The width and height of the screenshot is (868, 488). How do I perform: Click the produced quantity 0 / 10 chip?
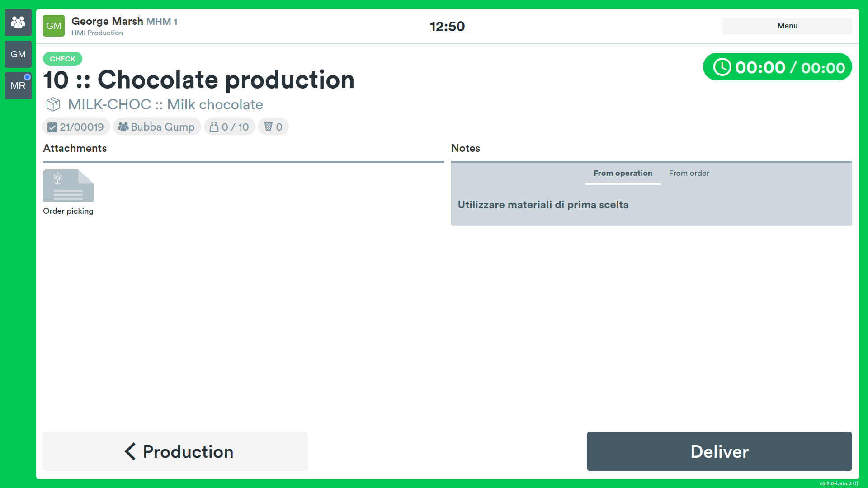point(229,127)
